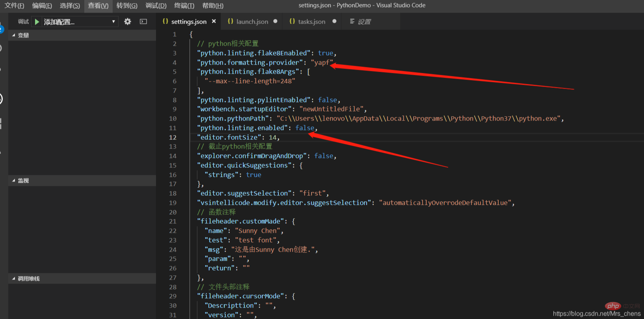644x319 pixels.
Task: Collapse the 监视 section
Action: (23, 181)
